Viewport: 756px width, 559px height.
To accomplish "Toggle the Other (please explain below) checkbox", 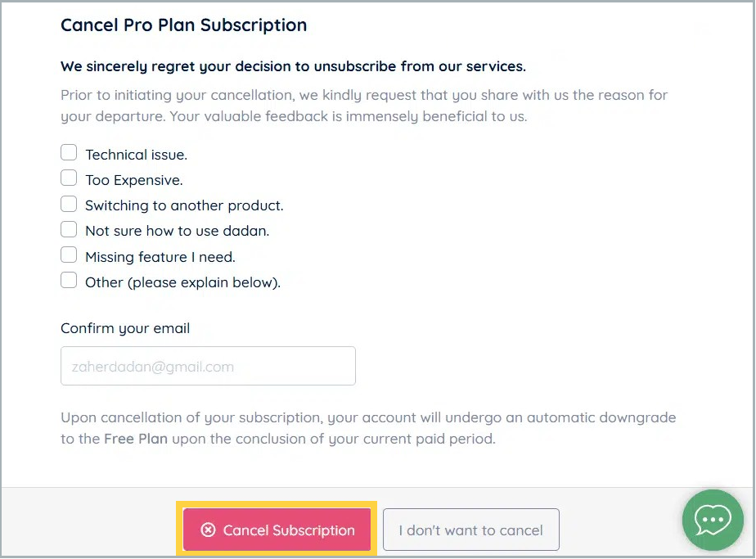I will tap(70, 281).
